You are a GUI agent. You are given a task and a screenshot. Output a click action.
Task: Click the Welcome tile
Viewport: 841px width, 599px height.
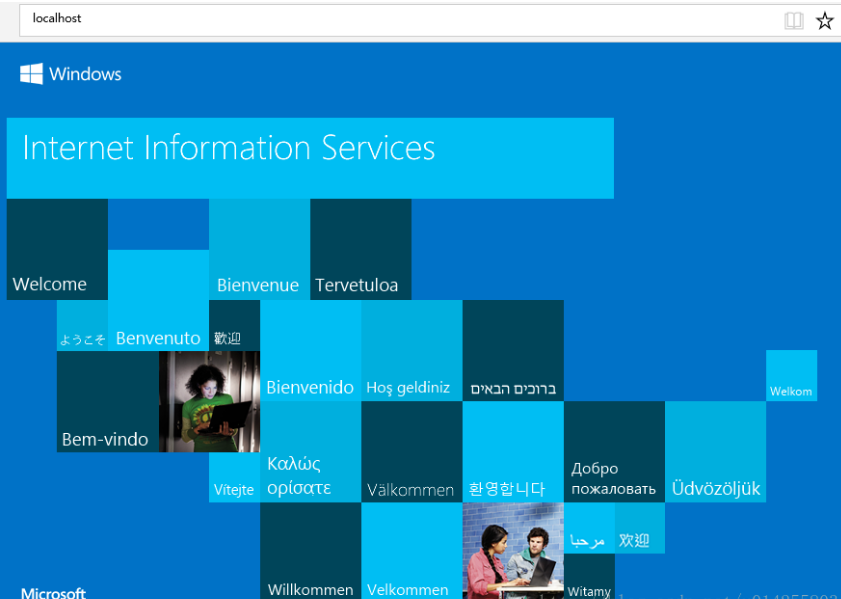57,249
